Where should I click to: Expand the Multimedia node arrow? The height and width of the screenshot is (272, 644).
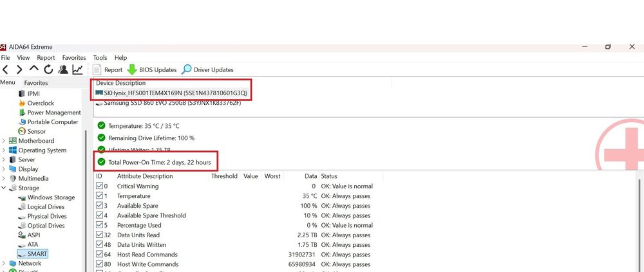[x=4, y=179]
